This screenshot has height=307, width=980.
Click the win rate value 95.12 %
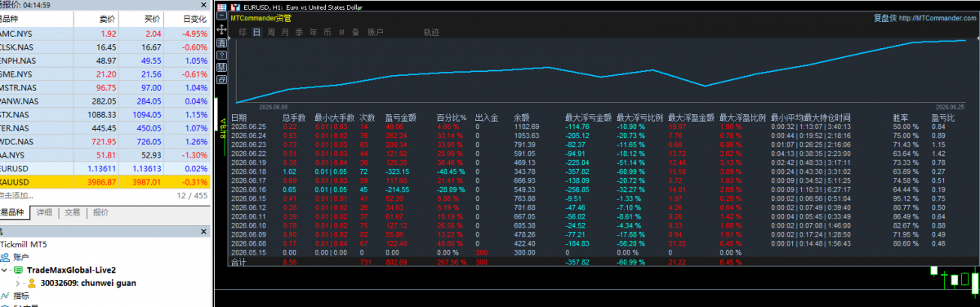coord(905,198)
